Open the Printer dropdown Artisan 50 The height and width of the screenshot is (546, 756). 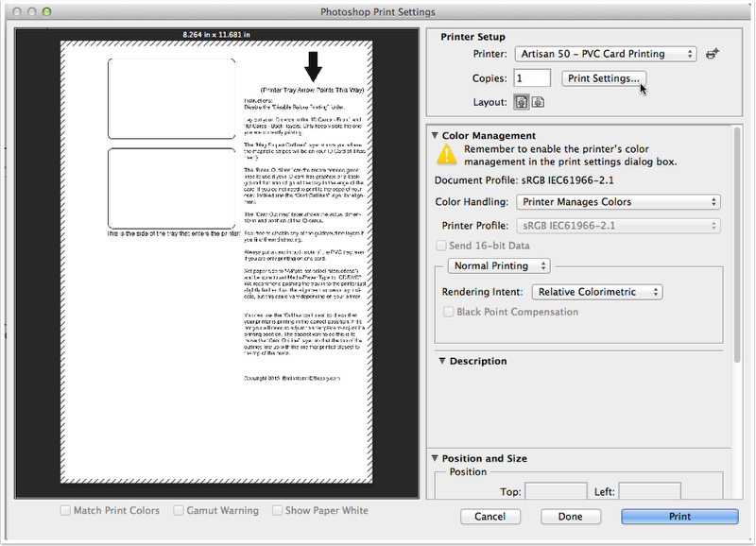[x=606, y=54]
